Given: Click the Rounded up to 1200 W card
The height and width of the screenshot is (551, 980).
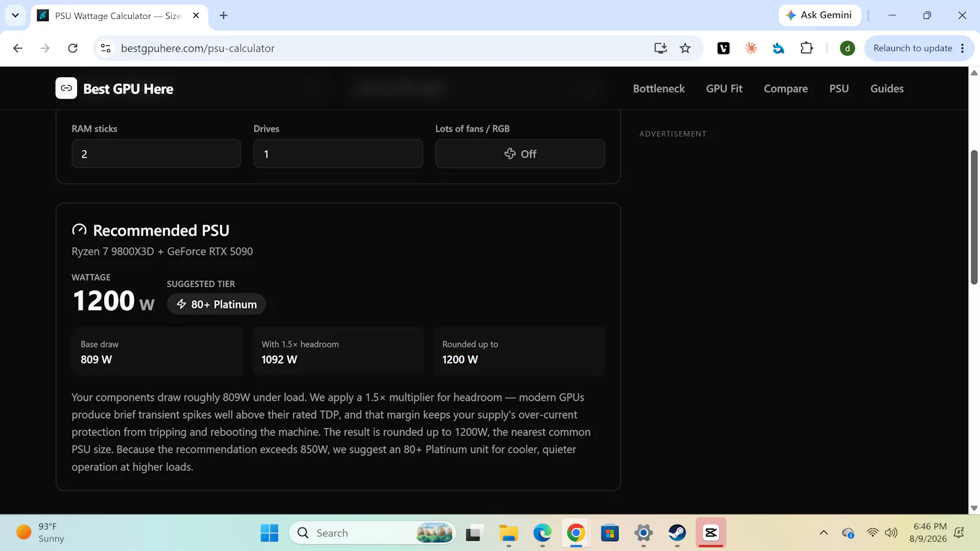Looking at the screenshot, I should point(519,351).
